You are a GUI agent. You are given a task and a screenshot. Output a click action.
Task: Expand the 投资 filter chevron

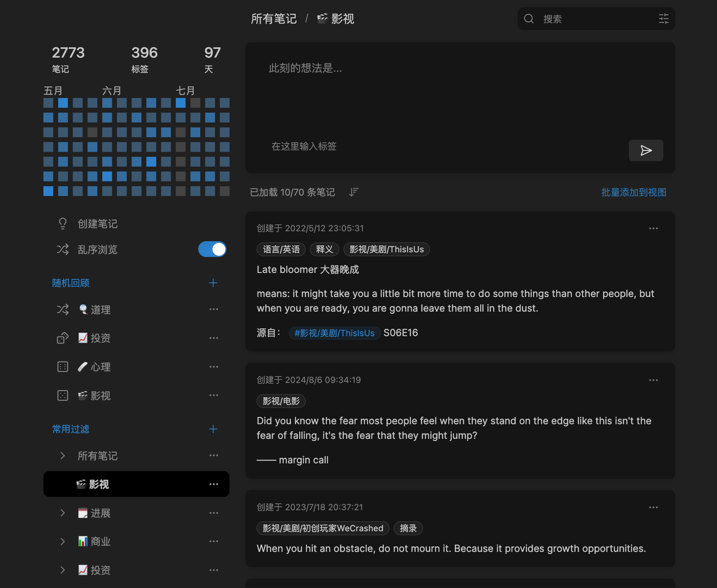click(63, 570)
